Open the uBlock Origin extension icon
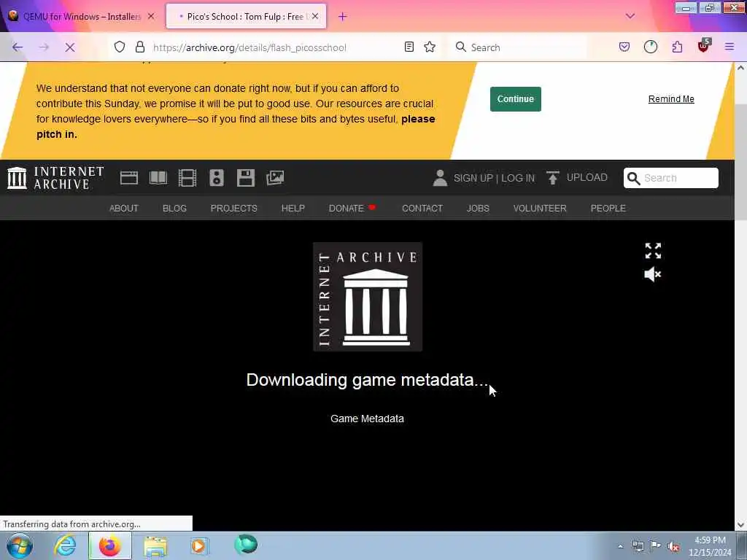The height and width of the screenshot is (560, 747). (704, 46)
